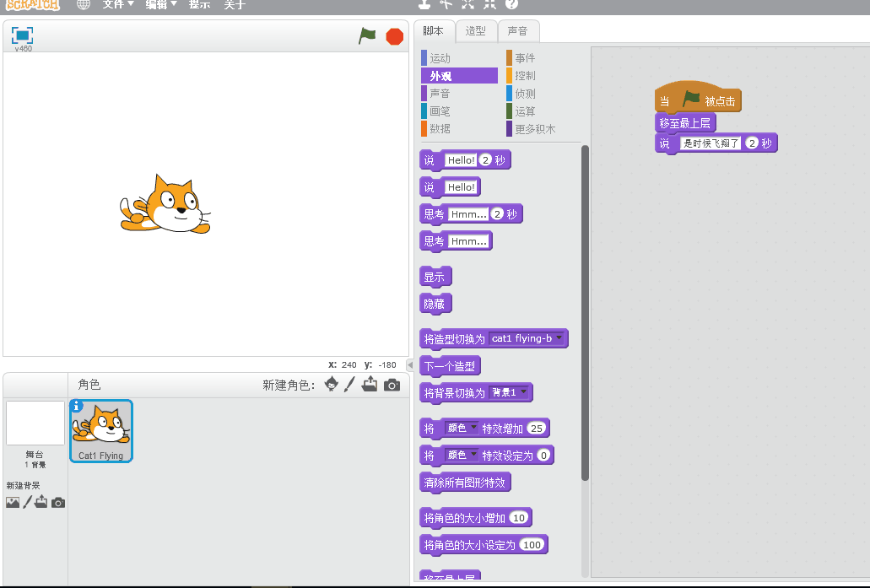Click the red stop sign button
This screenshot has width=870, height=588.
[x=395, y=36]
